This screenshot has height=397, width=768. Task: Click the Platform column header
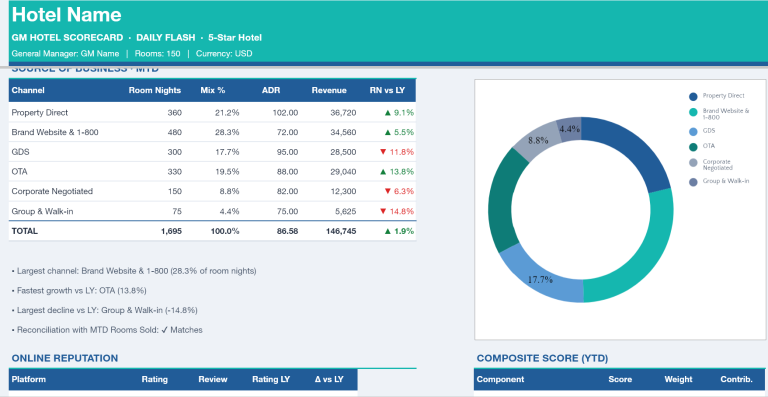[x=28, y=379]
